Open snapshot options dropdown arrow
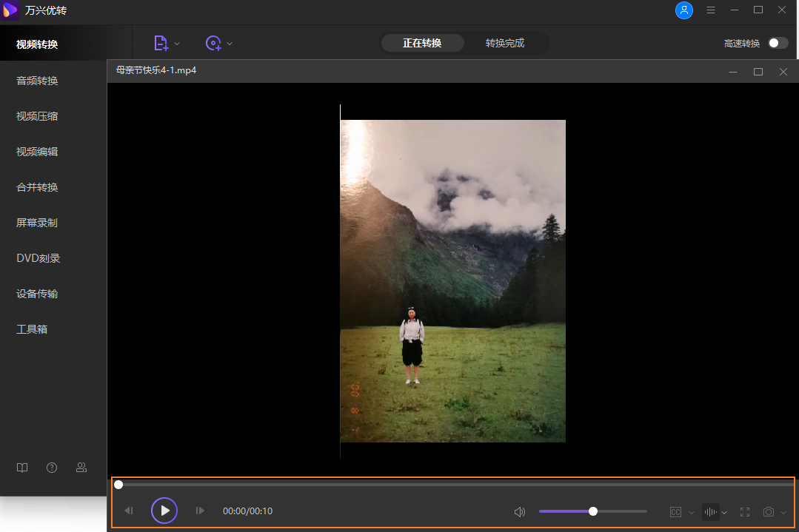The image size is (799, 532). [x=784, y=513]
